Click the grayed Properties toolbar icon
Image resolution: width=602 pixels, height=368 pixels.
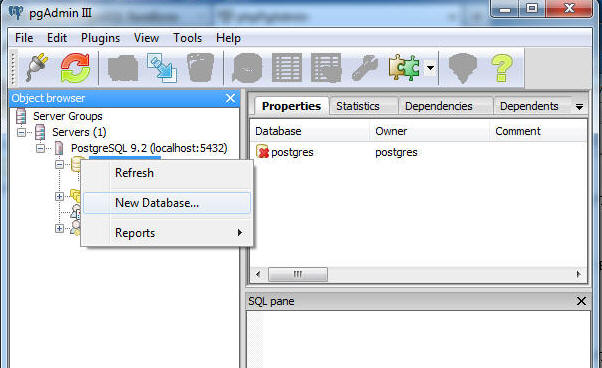pos(123,68)
